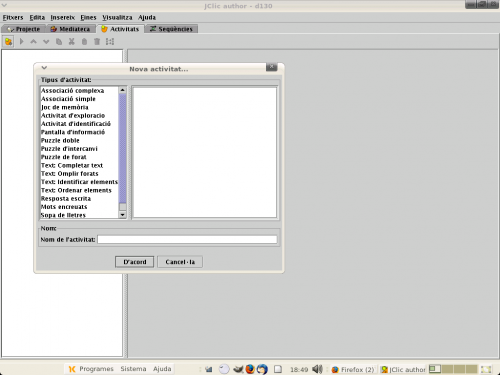Click the Nom de l'activitat text field
This screenshot has width=500, height=375.
(x=187, y=239)
